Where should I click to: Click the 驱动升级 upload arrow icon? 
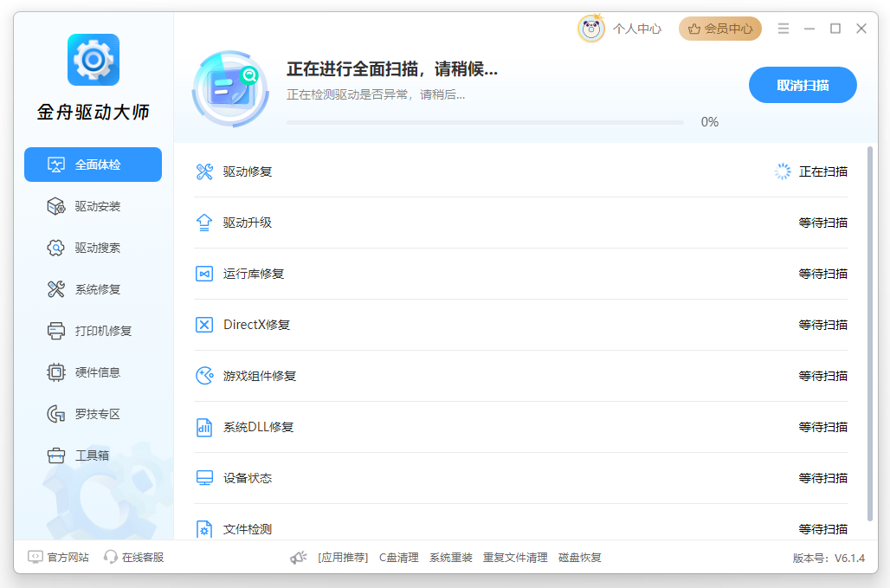pyautogui.click(x=204, y=223)
